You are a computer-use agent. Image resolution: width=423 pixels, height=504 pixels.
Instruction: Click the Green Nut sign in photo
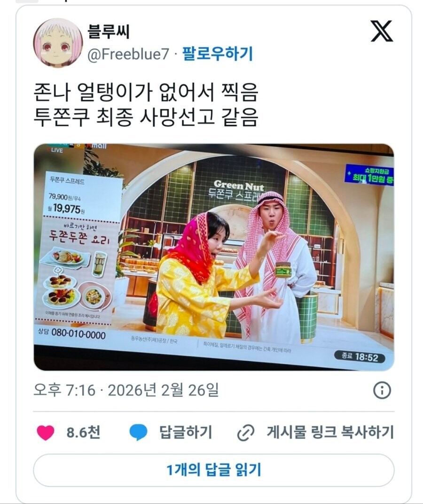click(239, 186)
